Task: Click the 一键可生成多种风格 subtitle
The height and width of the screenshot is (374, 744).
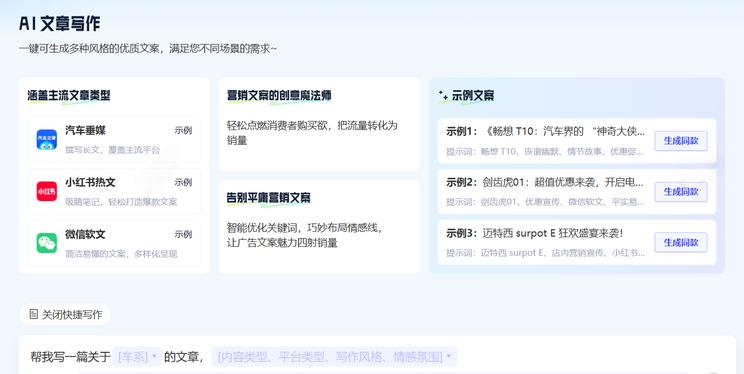Action: [148, 48]
